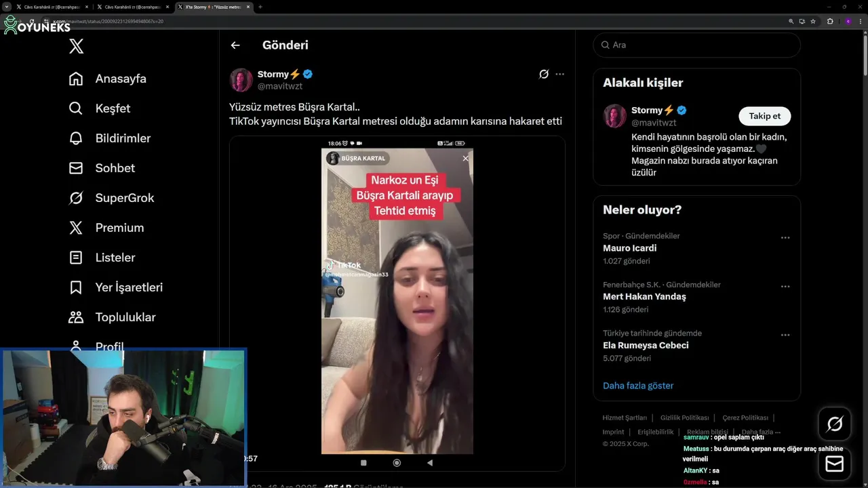Close the video overlay with the X
The image size is (868, 488).
pos(465,159)
